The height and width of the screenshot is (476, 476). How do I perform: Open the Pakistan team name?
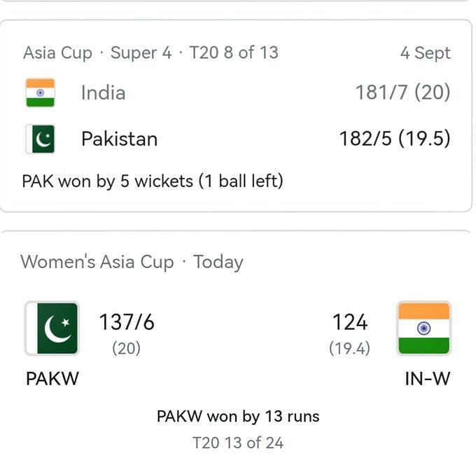[119, 139]
